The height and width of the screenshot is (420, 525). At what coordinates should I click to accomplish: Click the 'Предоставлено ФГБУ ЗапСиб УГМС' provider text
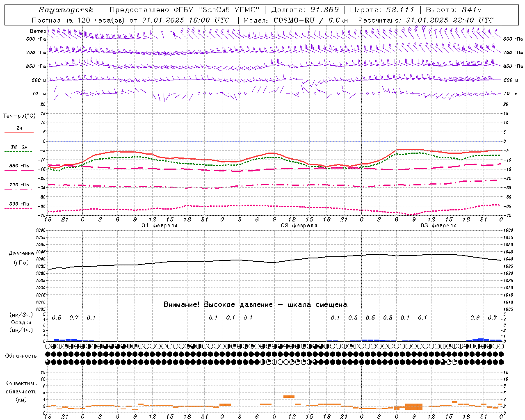pyautogui.click(x=185, y=10)
